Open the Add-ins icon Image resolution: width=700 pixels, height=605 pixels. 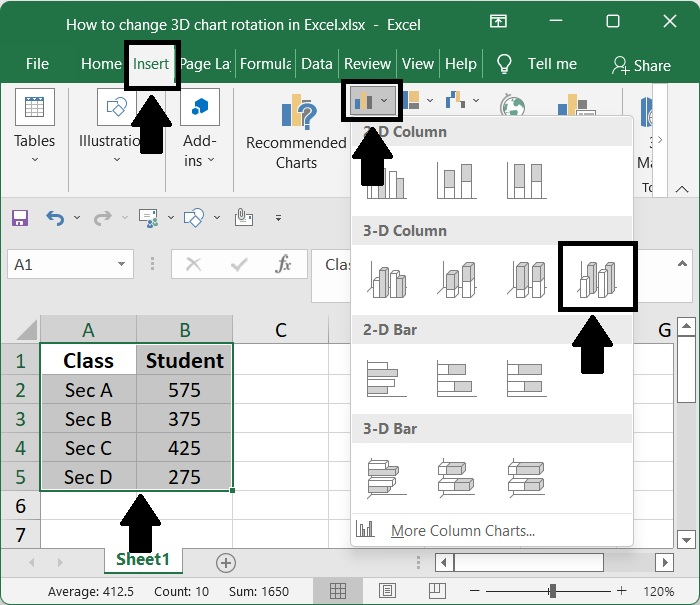click(200, 107)
